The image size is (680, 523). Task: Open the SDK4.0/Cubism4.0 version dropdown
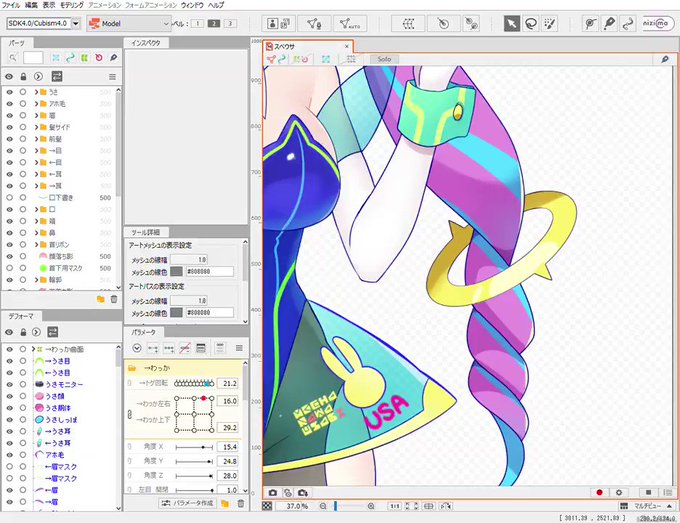(76, 23)
